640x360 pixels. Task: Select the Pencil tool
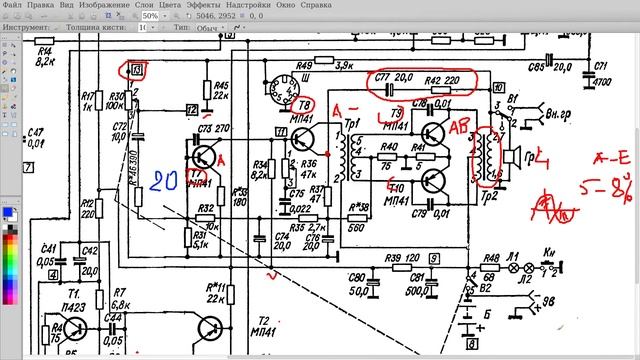coord(4,96)
